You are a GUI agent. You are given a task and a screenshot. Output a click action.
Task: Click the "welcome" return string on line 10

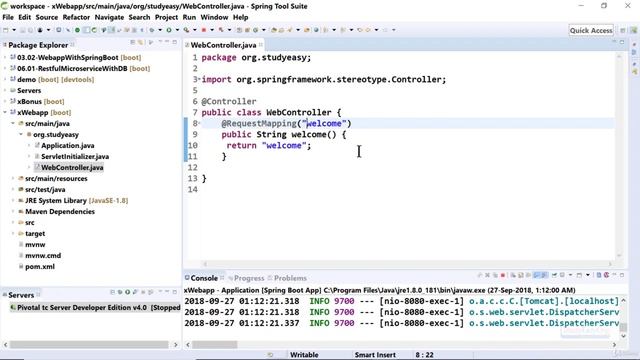tap(284, 145)
